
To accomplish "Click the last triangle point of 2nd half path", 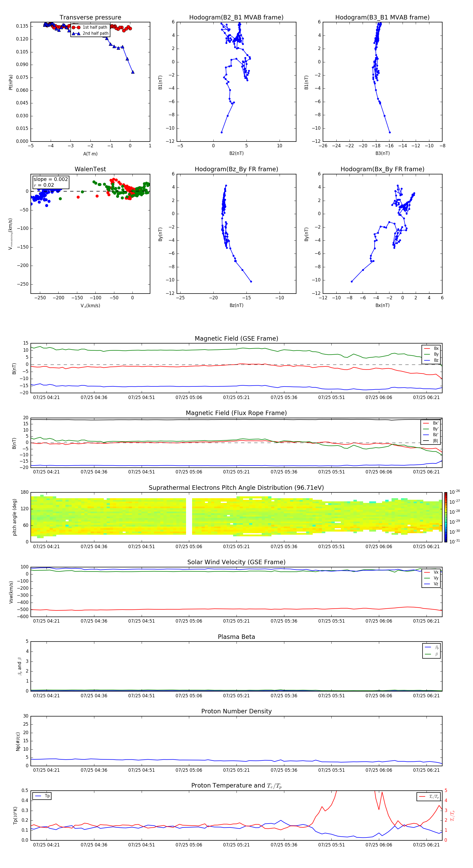I will [x=133, y=72].
